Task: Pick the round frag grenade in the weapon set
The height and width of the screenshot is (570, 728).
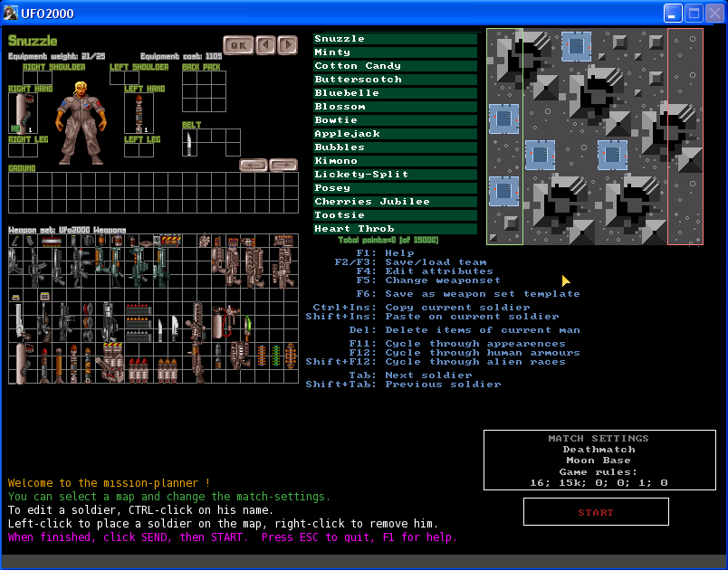Action: click(88, 241)
